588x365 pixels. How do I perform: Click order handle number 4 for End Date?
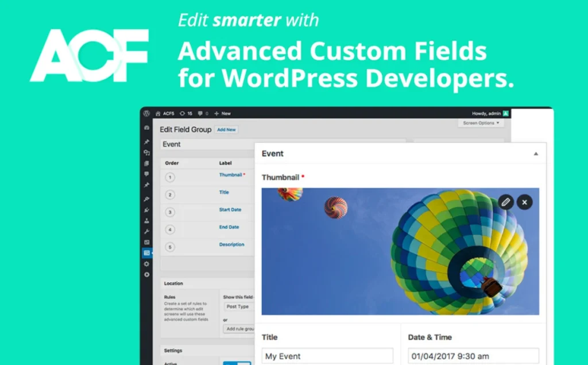click(x=170, y=229)
